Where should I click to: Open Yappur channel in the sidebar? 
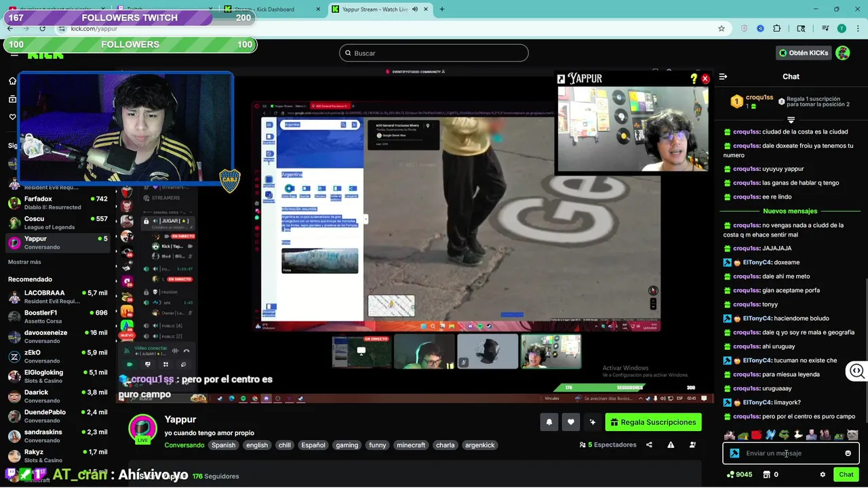coord(58,243)
